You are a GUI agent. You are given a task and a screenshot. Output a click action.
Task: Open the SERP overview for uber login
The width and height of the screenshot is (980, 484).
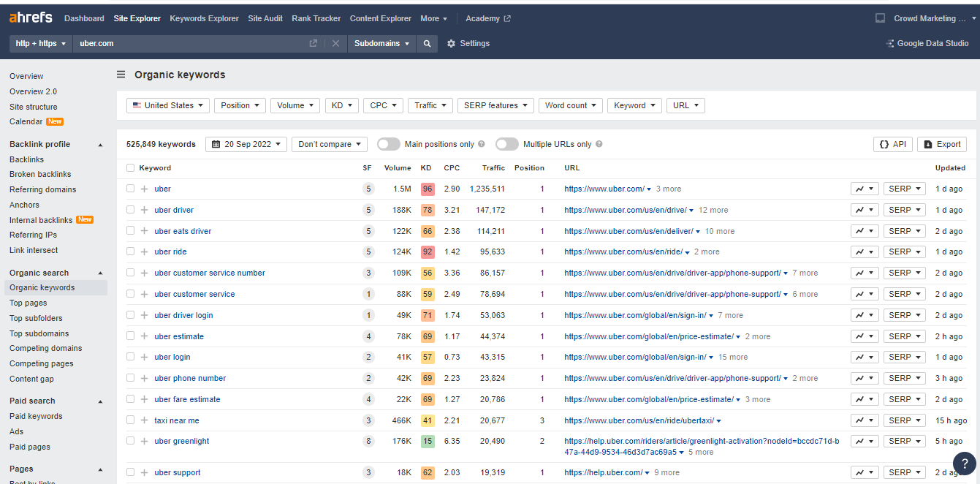pos(904,357)
